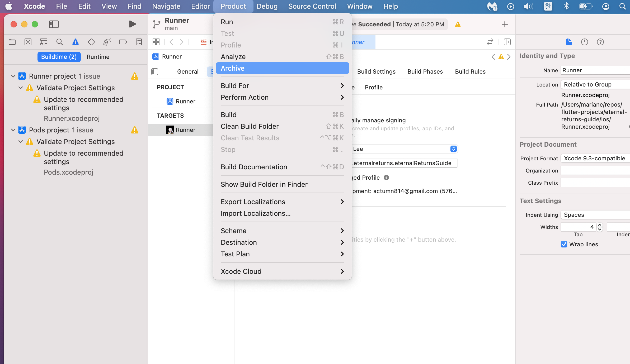Open the Breakpoint navigator icon
The image size is (630, 364).
pos(123,42)
